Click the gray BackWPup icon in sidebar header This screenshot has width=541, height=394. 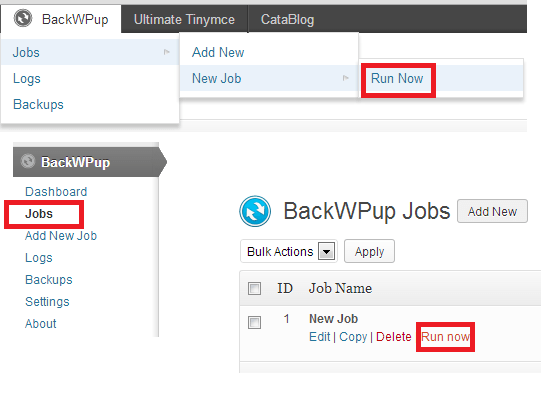coord(28,161)
